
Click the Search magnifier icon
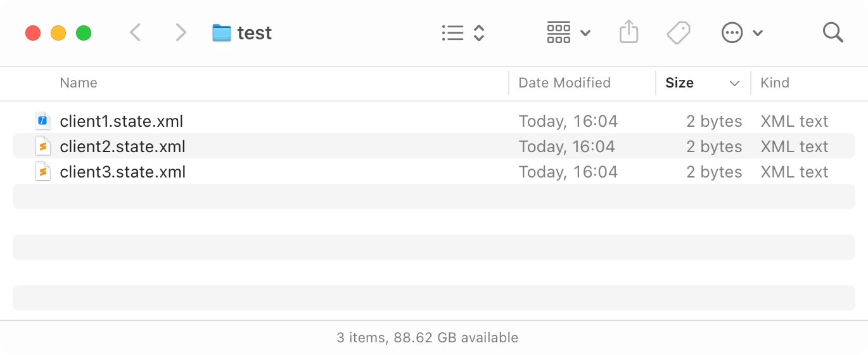pyautogui.click(x=833, y=32)
